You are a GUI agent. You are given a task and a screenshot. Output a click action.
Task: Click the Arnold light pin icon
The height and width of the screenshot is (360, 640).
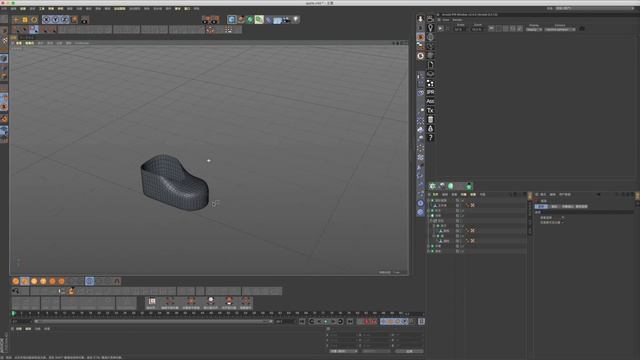(430, 28)
